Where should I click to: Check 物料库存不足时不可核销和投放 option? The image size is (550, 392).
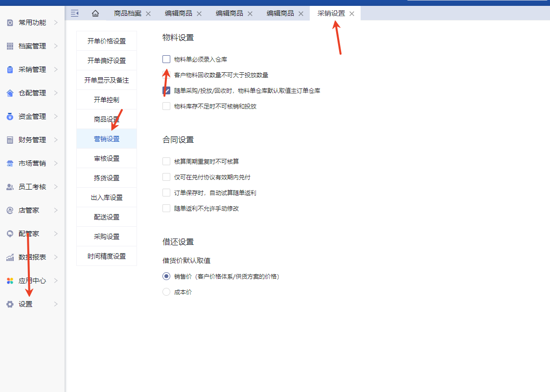click(x=166, y=106)
